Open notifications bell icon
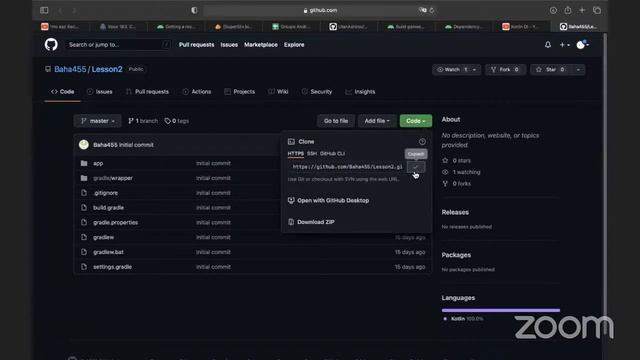 coord(548,45)
